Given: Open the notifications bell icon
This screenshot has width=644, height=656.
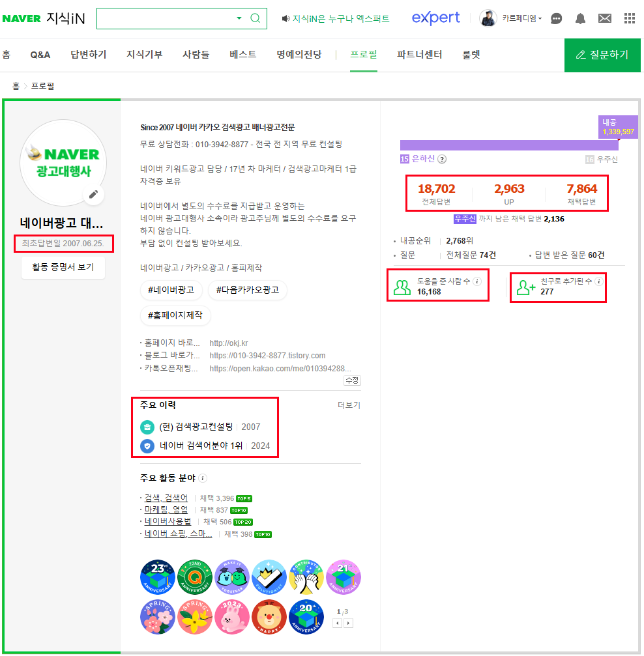Looking at the screenshot, I should click(x=580, y=19).
